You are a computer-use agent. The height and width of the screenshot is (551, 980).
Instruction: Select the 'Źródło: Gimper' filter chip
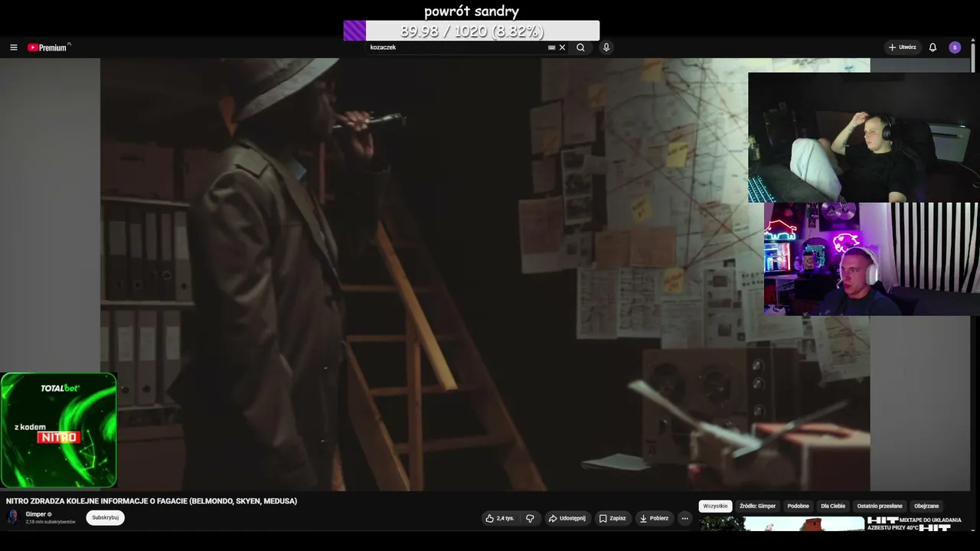pos(758,506)
